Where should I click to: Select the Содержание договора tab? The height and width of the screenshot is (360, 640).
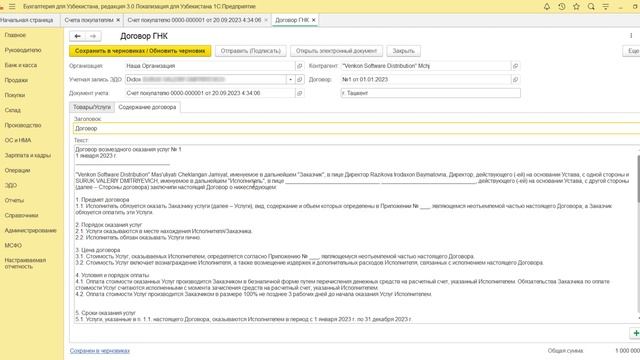click(147, 107)
